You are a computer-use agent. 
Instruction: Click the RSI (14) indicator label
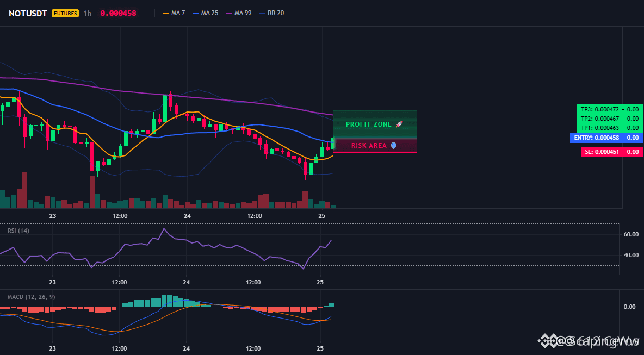coord(18,231)
